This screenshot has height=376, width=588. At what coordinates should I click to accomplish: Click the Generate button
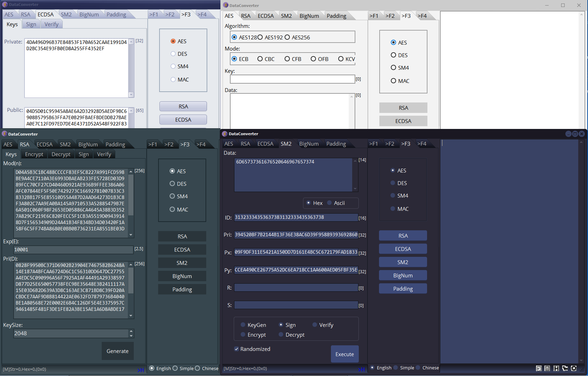click(118, 351)
